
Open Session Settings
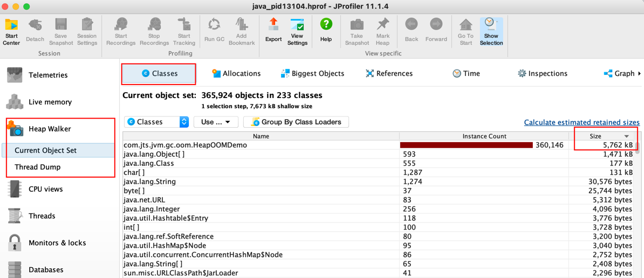(x=87, y=32)
